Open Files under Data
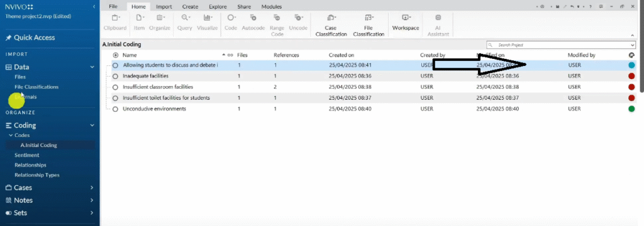 (20, 77)
